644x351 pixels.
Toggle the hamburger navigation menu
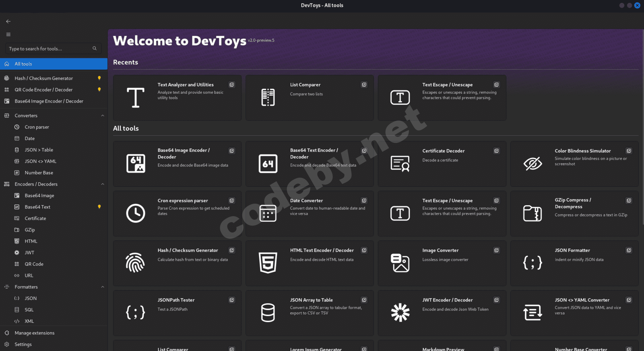[8, 35]
